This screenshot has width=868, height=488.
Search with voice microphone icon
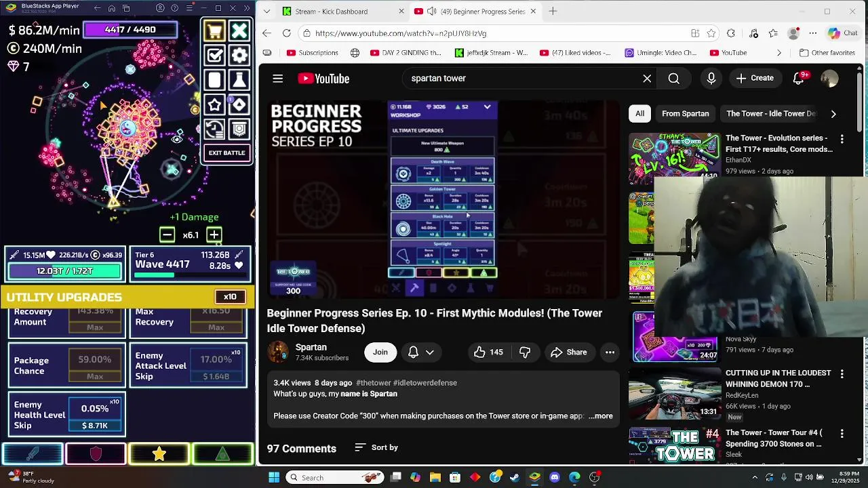(x=711, y=79)
